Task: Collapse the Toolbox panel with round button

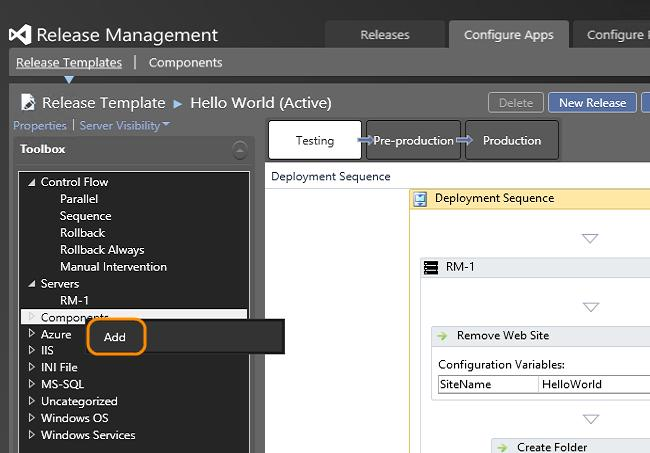Action: click(x=239, y=150)
